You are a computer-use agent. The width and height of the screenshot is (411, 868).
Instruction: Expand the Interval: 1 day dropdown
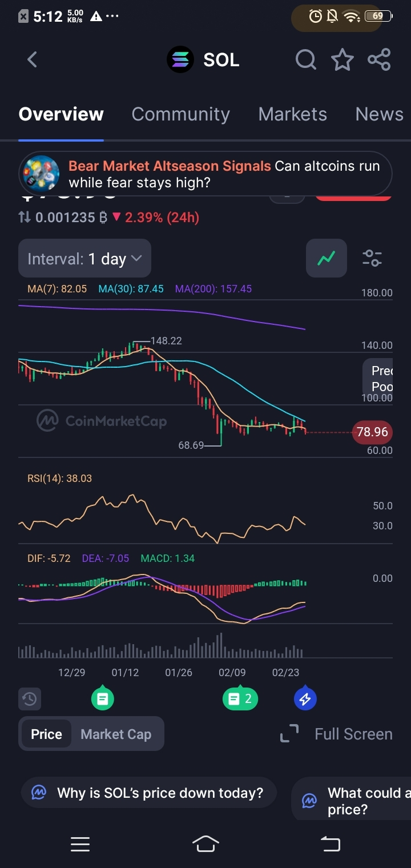pos(84,259)
